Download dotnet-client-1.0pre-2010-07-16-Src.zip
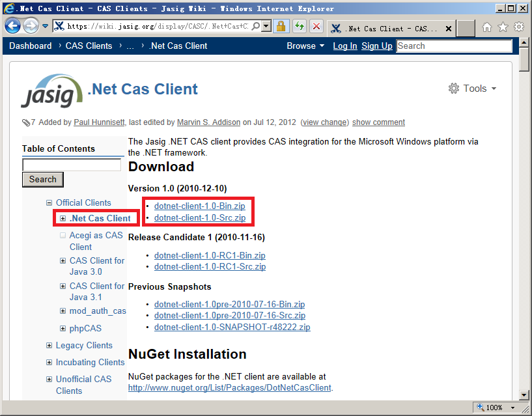Image resolution: width=532 pixels, height=416 pixels. click(x=230, y=316)
